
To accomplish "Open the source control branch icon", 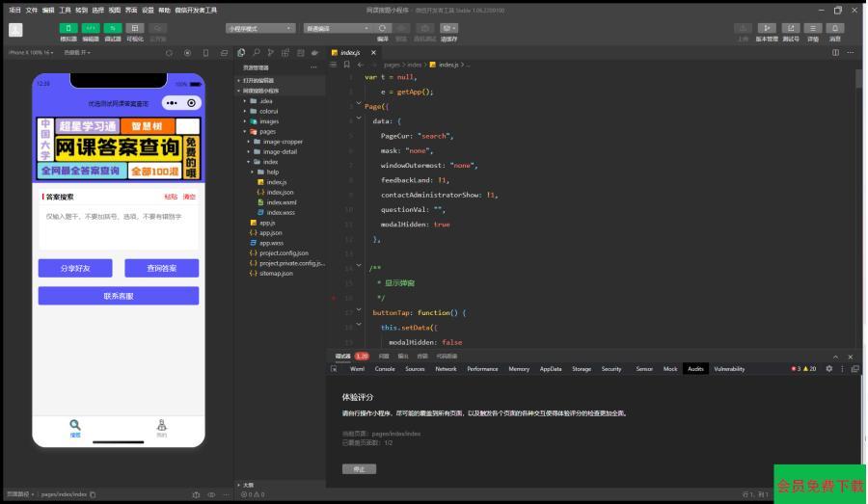I will pyautogui.click(x=271, y=53).
